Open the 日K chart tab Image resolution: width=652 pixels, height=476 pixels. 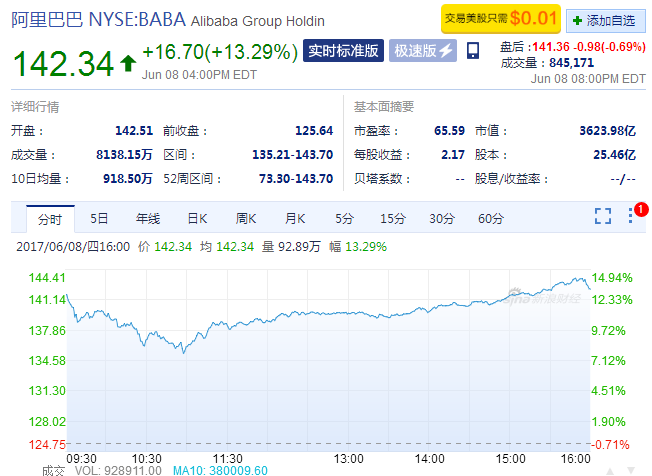point(197,219)
